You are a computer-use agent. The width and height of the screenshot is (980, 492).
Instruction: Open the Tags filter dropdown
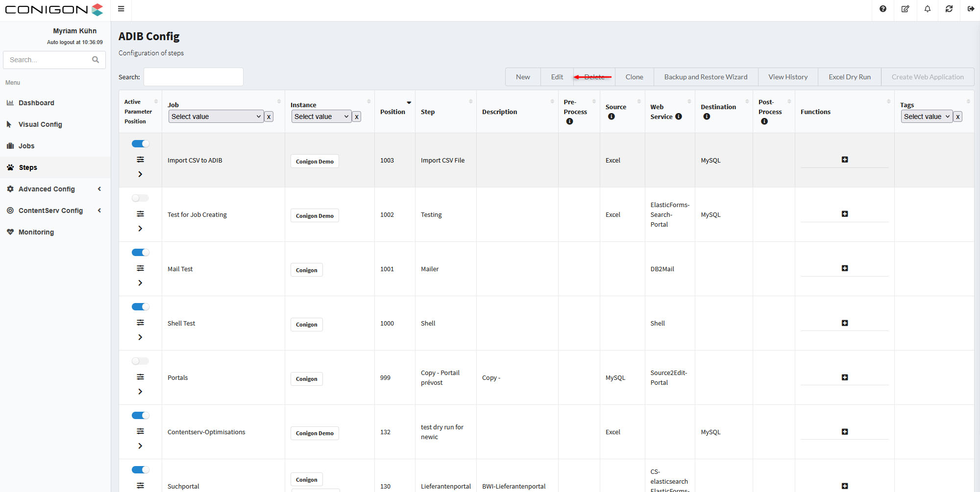[x=926, y=117]
